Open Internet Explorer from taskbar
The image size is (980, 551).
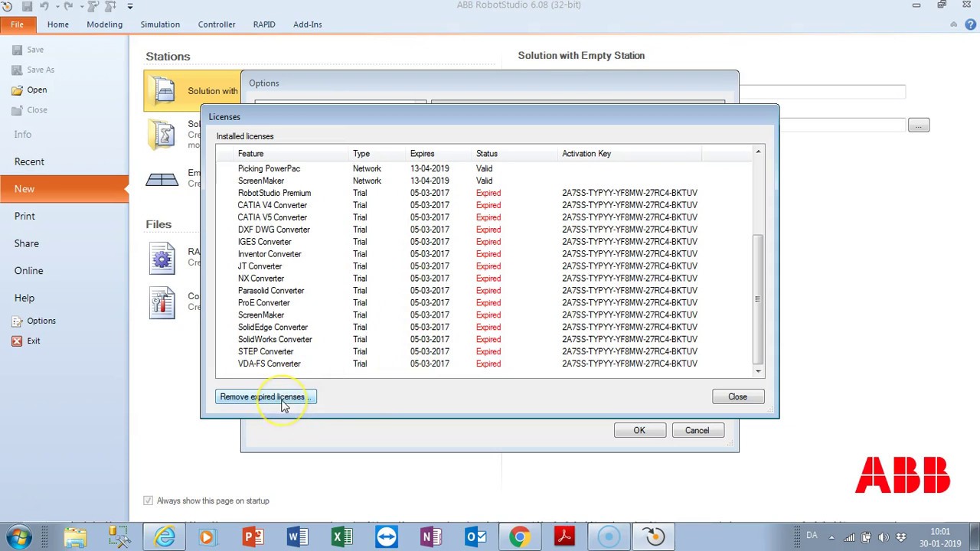click(165, 536)
